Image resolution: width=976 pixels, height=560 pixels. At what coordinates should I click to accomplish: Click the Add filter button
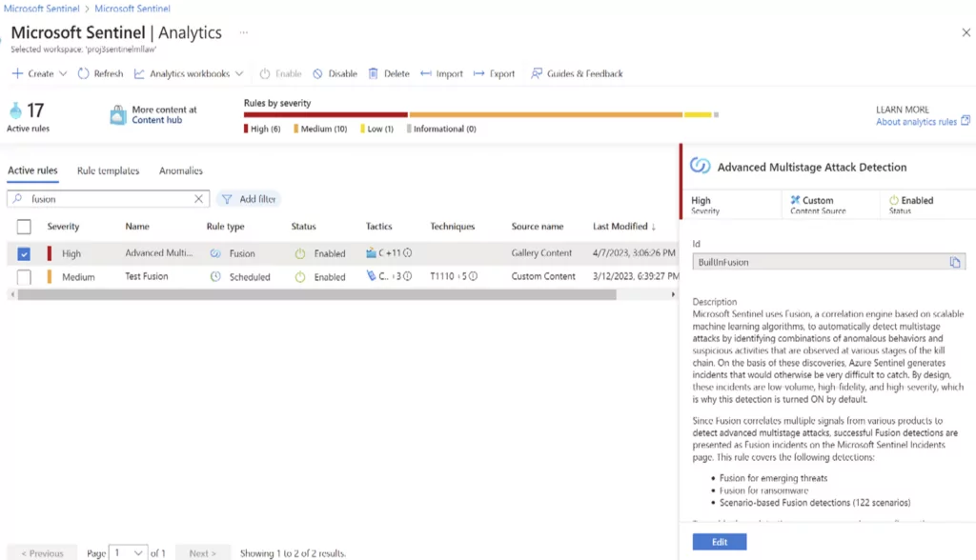(x=249, y=199)
